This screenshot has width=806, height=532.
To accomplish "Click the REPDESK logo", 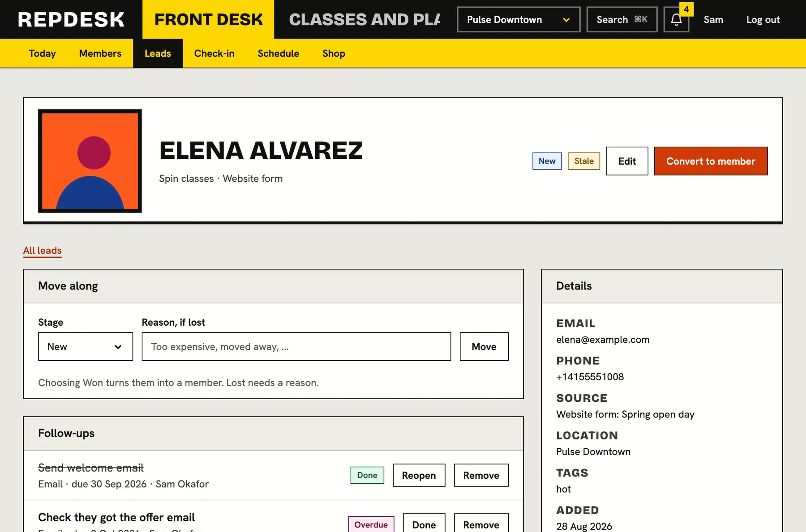I will click(x=71, y=19).
